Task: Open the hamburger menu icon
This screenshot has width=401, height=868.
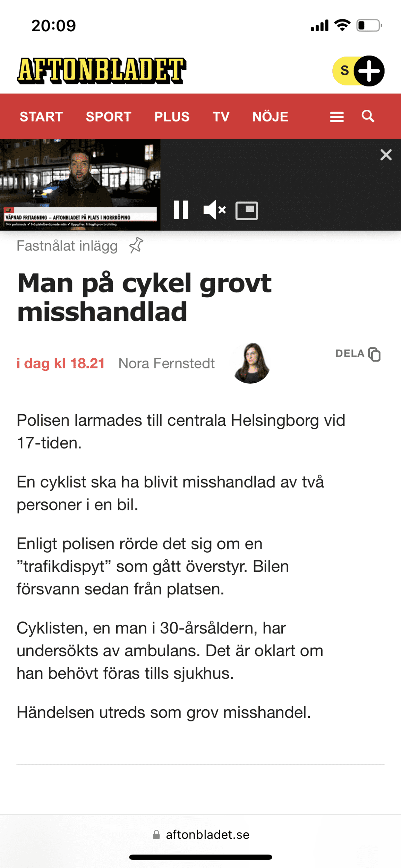Action: (x=336, y=117)
